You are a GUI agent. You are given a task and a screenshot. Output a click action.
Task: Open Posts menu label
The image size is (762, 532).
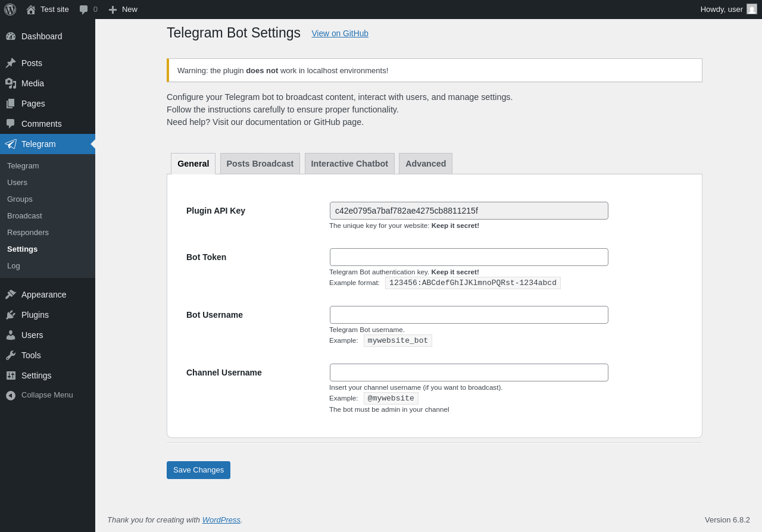[x=32, y=63]
